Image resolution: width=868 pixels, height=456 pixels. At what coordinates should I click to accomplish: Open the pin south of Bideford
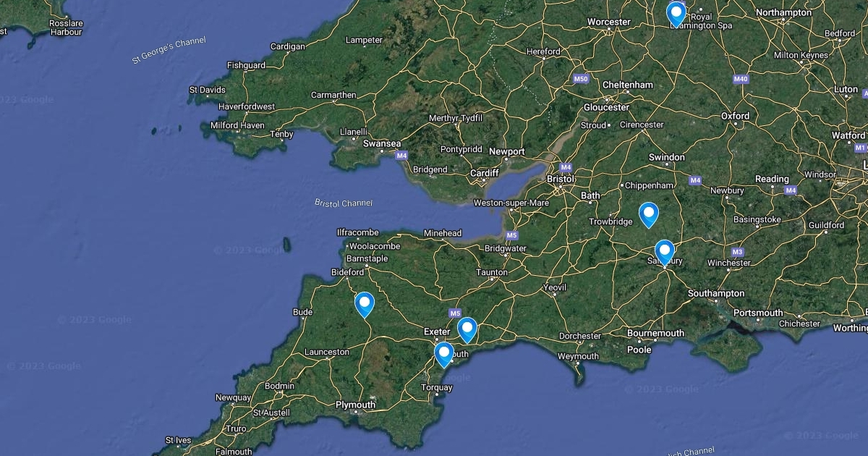365,305
